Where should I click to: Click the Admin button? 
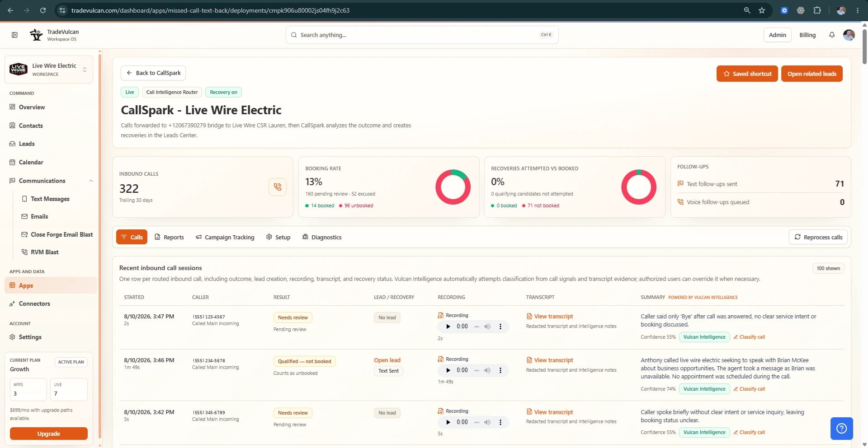777,35
